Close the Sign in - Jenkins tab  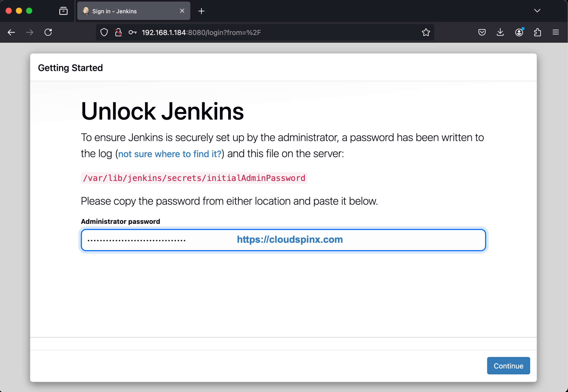tap(182, 11)
